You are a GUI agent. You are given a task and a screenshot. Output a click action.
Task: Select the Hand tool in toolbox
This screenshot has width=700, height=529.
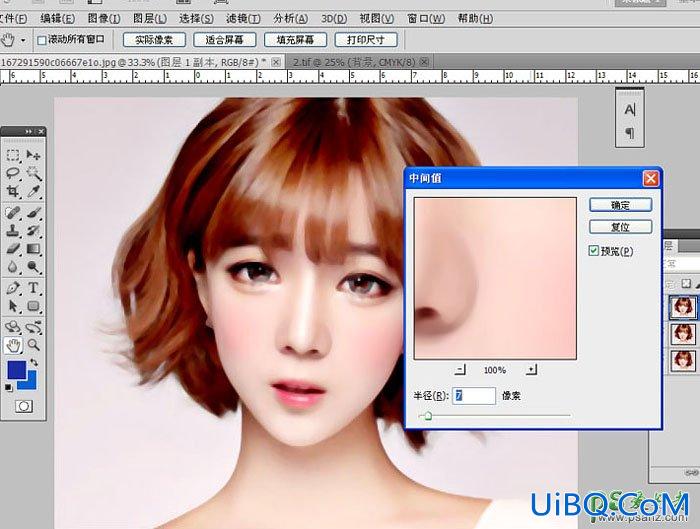13,345
